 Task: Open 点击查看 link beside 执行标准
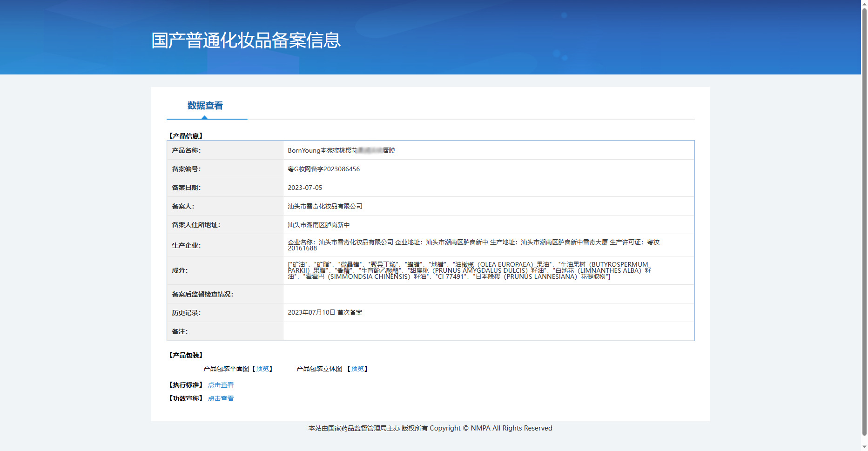point(221,385)
